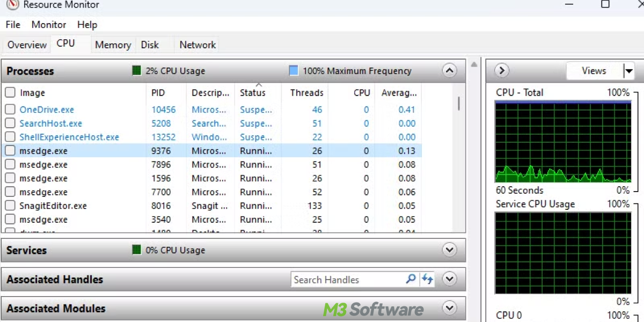The image size is (644, 322).
Task: Maximize the Resource Monitor window
Action: click(605, 4)
